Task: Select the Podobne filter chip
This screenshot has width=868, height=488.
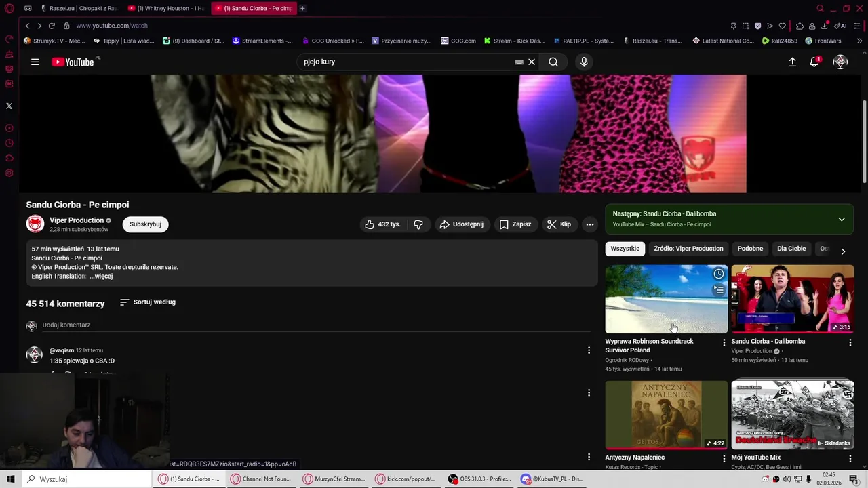Action: click(750, 249)
